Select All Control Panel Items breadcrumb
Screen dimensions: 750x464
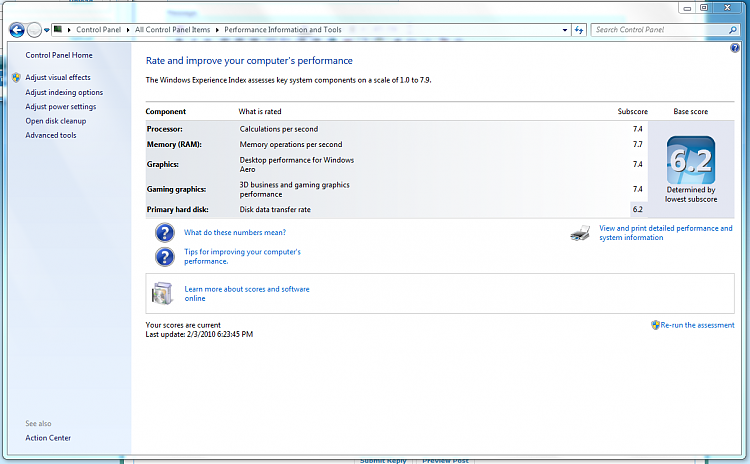tap(172, 30)
